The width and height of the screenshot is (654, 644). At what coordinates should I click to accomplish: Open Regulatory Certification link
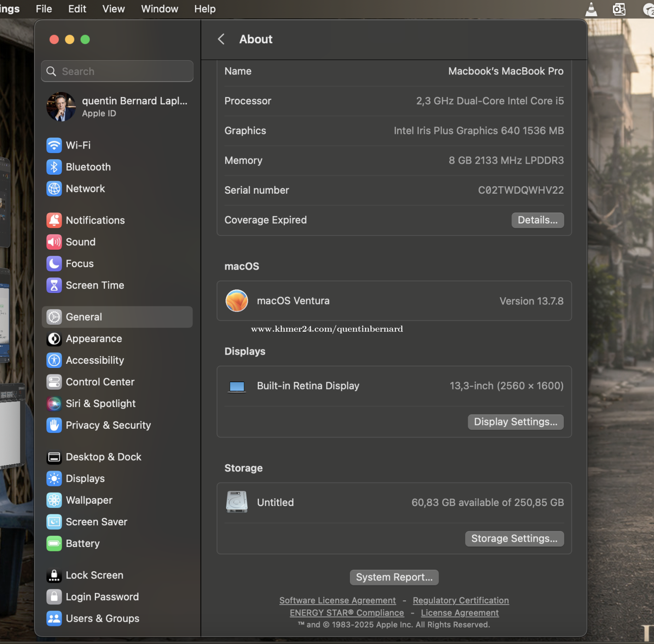[461, 600]
